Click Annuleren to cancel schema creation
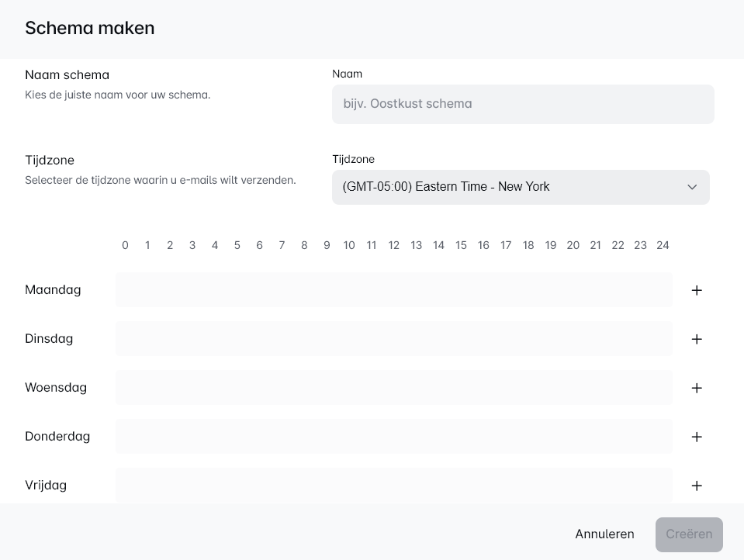 coord(604,534)
